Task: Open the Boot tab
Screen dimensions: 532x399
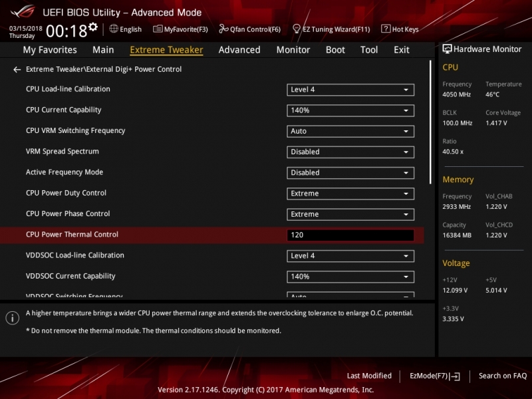Action: pyautogui.click(x=335, y=50)
